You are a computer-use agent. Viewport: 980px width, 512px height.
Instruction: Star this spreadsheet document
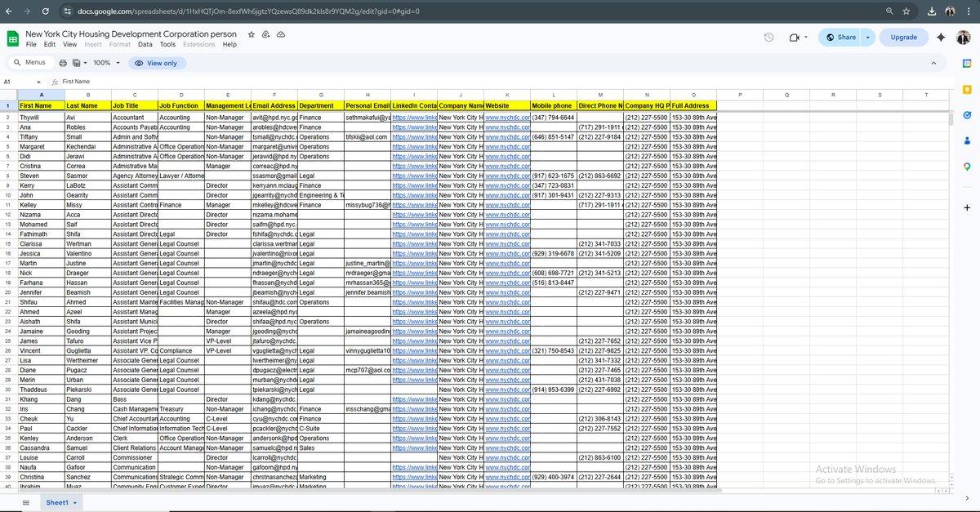(x=252, y=34)
